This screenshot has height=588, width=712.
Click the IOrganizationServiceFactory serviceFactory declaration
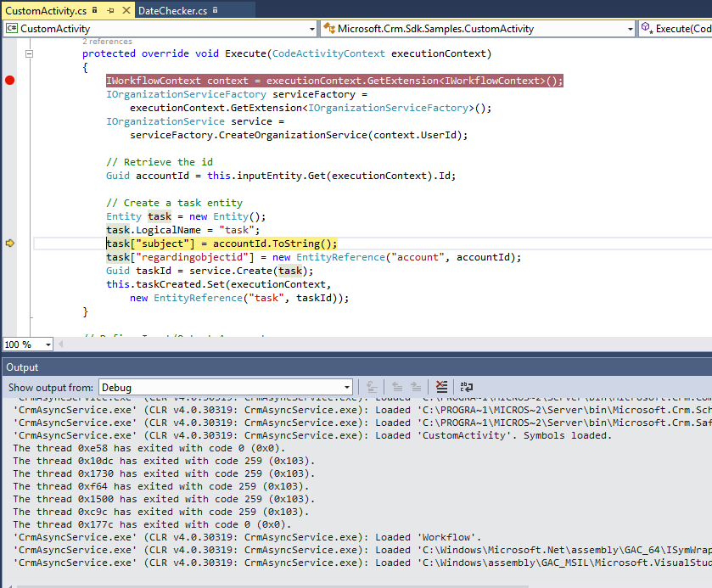(237, 94)
